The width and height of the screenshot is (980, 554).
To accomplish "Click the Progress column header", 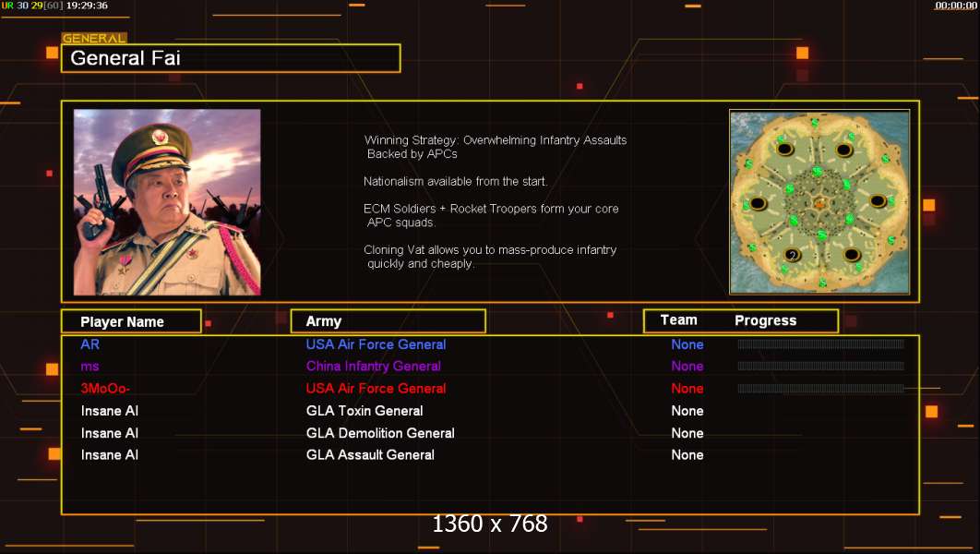I will point(766,320).
